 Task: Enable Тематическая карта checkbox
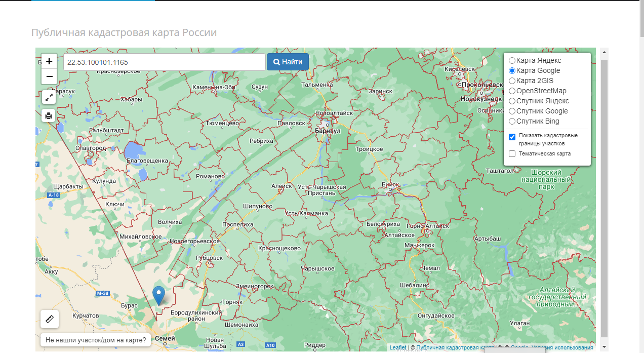(512, 154)
